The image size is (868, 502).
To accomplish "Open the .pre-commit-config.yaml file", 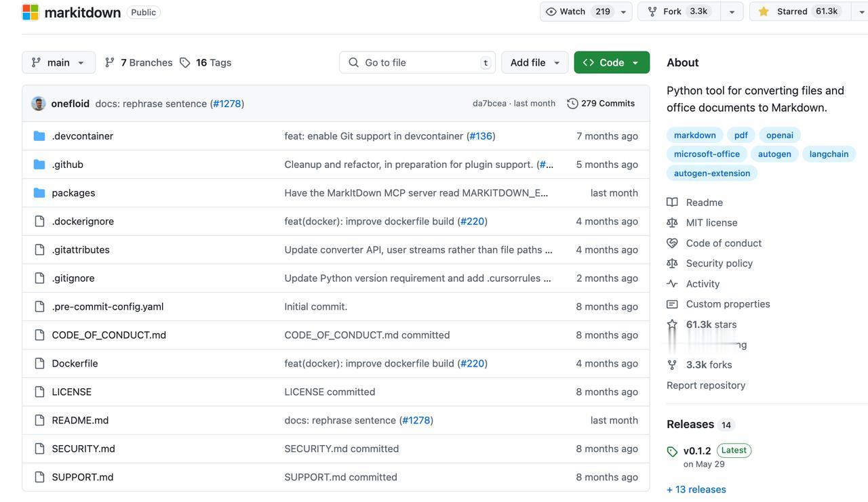I will 107,307.
